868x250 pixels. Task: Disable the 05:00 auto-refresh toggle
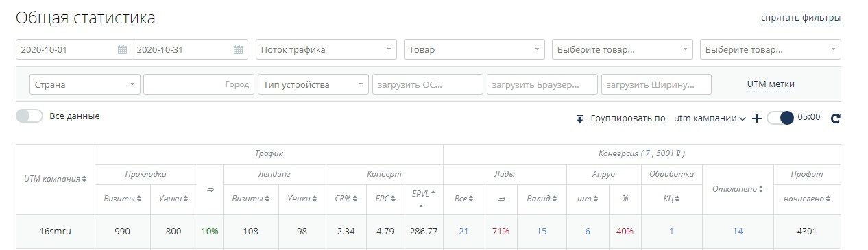click(780, 118)
